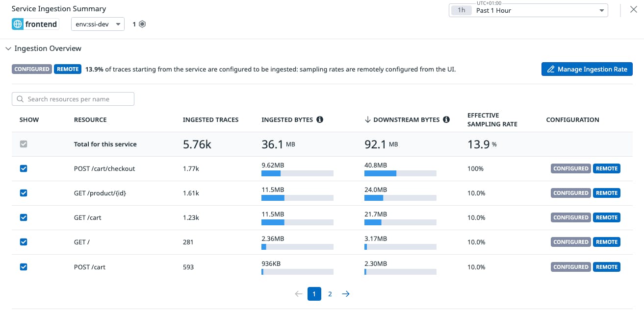
Task: Click the frontend service globe icon
Action: coord(18,24)
